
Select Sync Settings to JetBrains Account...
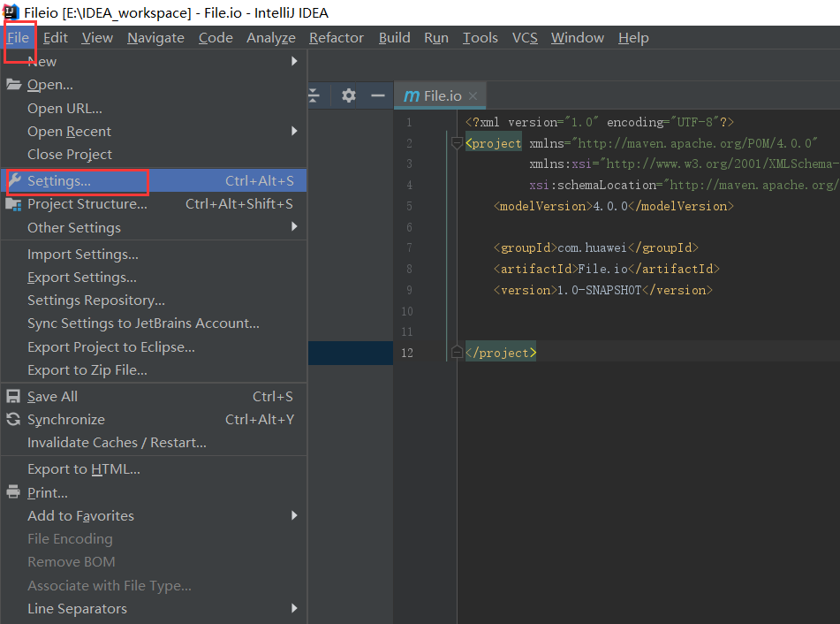coord(154,323)
